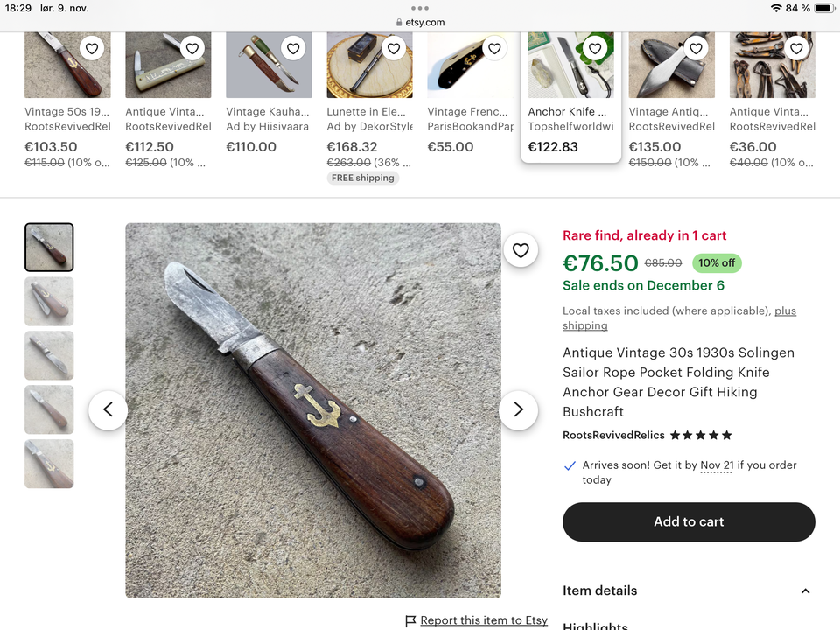Viewport: 840px width, 630px height.
Task: Show next product photo with right arrow
Action: pos(518,409)
